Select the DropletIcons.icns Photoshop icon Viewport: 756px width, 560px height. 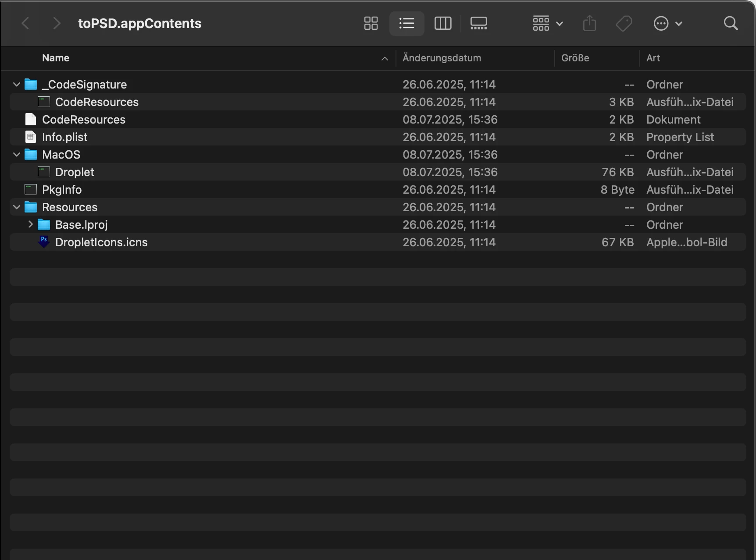point(44,241)
